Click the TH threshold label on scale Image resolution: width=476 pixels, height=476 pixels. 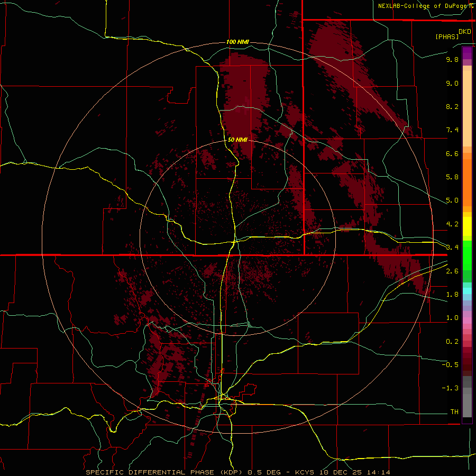coord(454,412)
